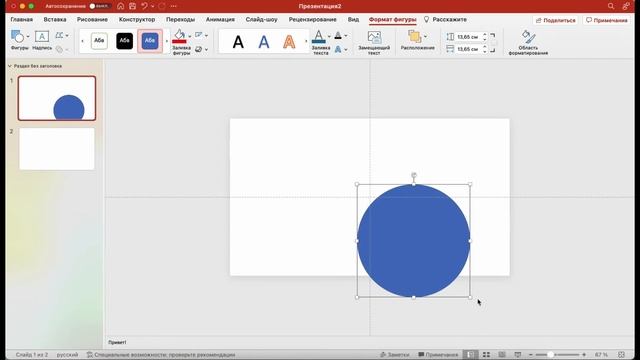640x360 pixels.
Task: Apply the blue Абв shape style
Action: pyautogui.click(x=150, y=41)
